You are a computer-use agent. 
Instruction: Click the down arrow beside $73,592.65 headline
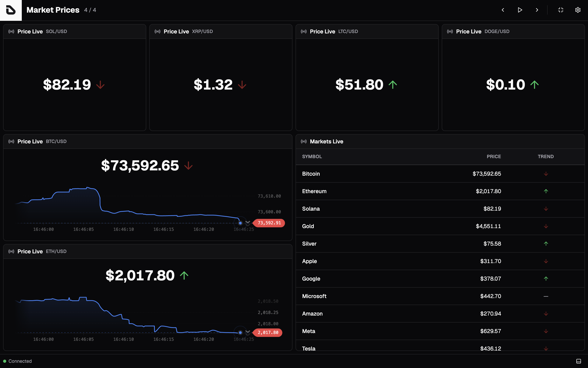tap(189, 166)
